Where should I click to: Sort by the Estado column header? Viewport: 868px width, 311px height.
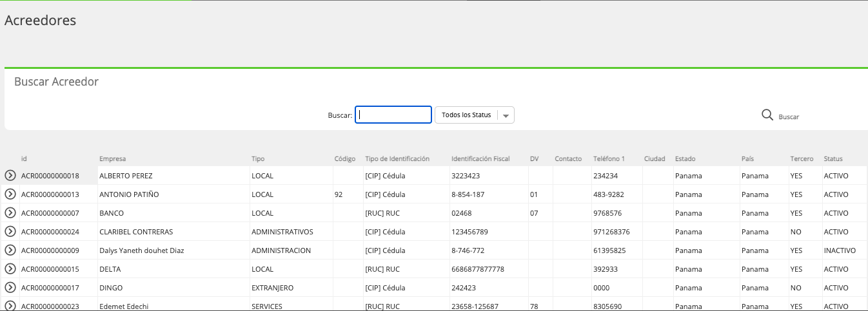[x=686, y=158]
